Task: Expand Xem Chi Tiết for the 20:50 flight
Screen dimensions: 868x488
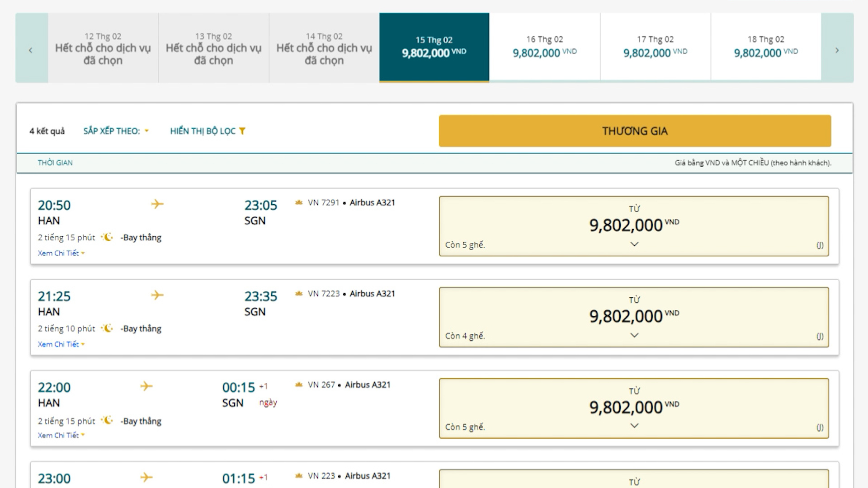Action: [61, 253]
